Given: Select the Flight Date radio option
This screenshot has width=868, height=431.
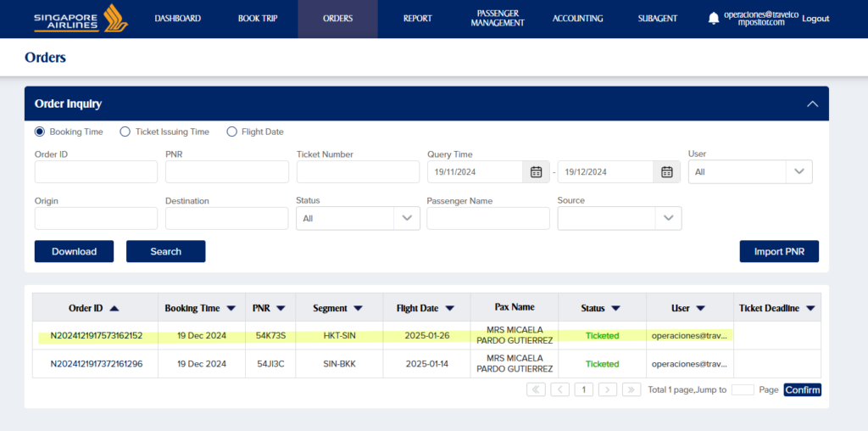Looking at the screenshot, I should pos(231,132).
